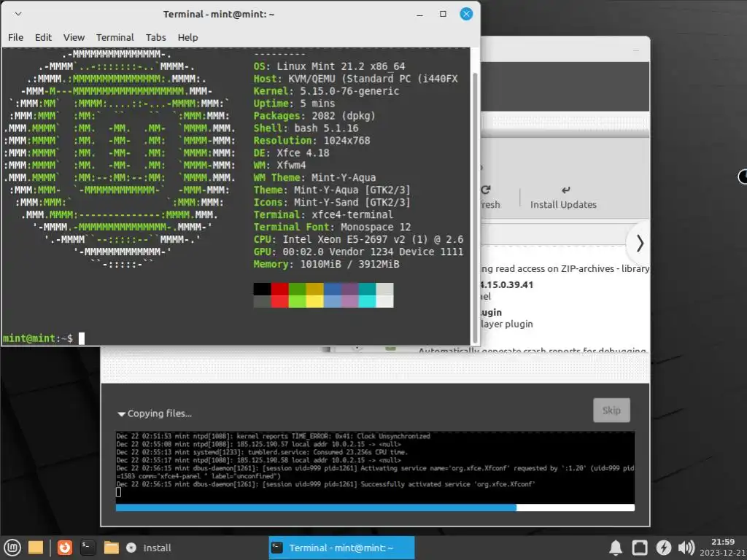
Task: Click the update row mentioning ZIP-archives library
Action: [x=565, y=268]
